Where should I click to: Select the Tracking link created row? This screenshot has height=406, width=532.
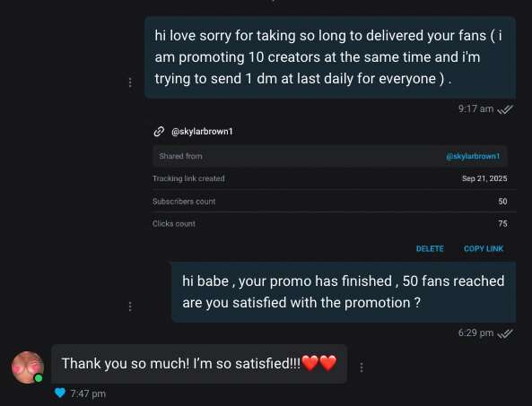coord(330,178)
